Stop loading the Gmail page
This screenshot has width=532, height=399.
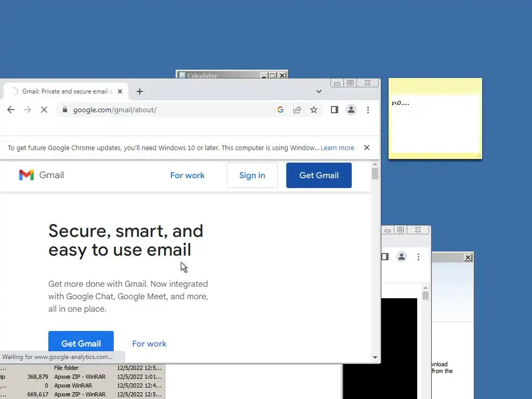point(44,110)
